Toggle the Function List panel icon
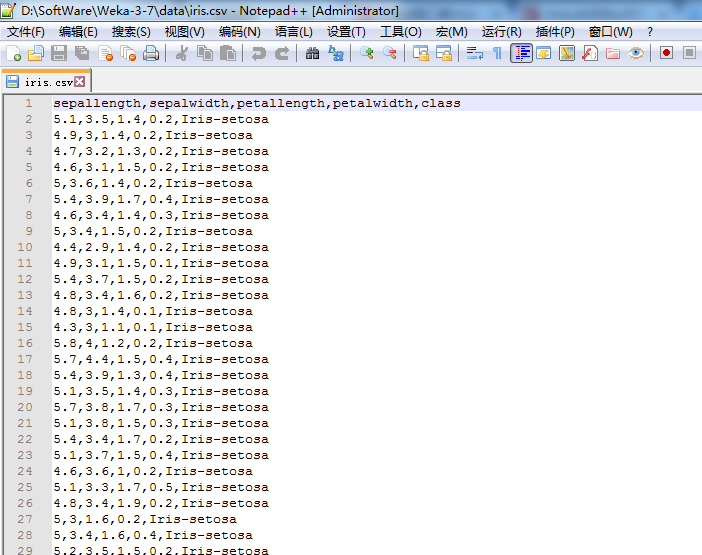 [590, 53]
